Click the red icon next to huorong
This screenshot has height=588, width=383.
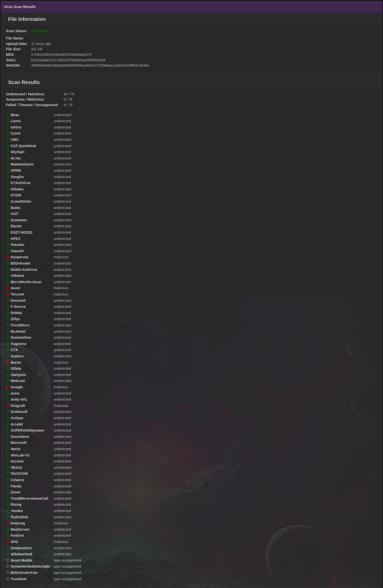[8, 523]
